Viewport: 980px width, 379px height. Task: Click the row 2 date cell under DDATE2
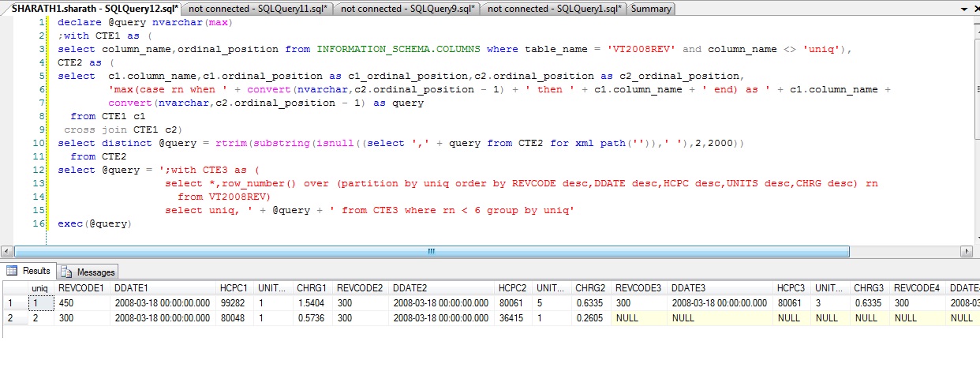442,317
